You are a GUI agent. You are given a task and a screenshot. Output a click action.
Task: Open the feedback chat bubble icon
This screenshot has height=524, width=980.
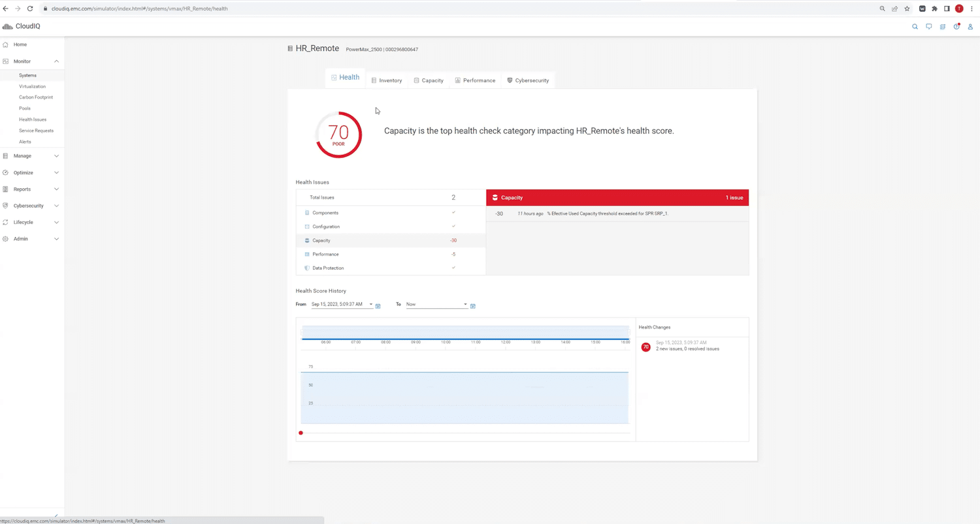coord(928,27)
